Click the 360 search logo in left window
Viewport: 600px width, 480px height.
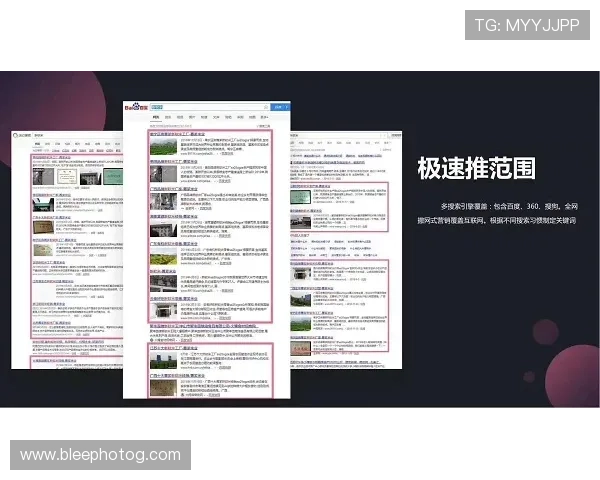[22, 135]
